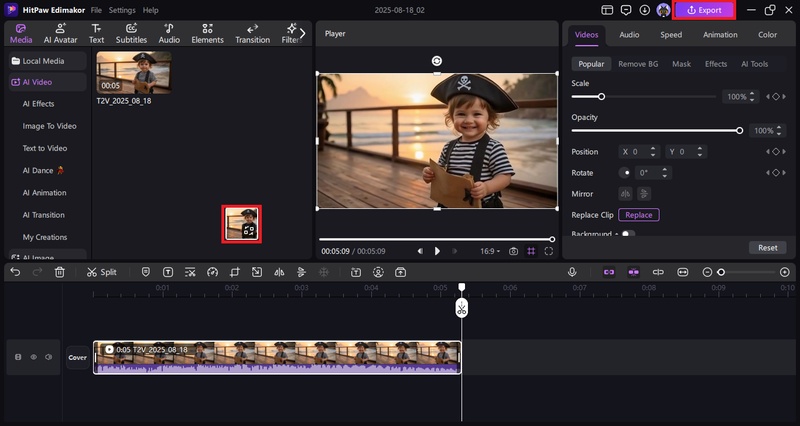Click the resize arrow-box icon in toolbar
The height and width of the screenshot is (426, 800).
click(x=257, y=272)
